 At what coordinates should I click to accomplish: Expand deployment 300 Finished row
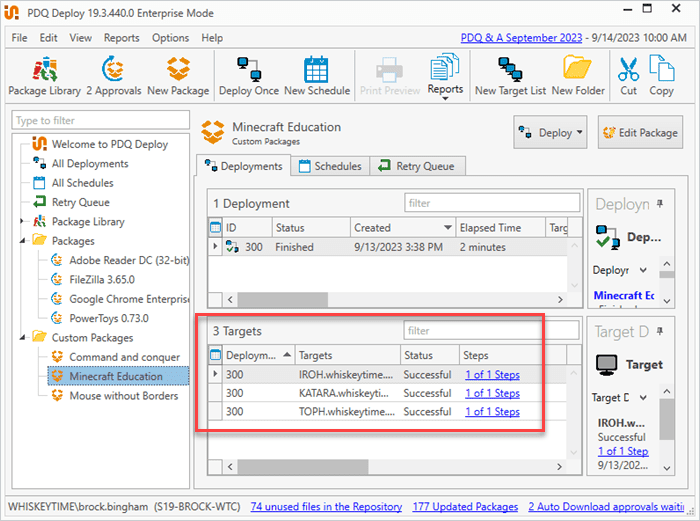coord(215,247)
